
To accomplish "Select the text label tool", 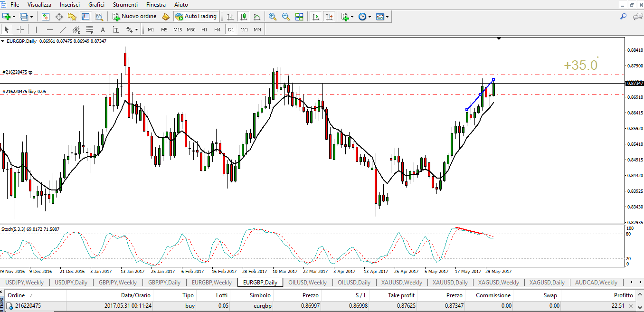I will [116, 29].
